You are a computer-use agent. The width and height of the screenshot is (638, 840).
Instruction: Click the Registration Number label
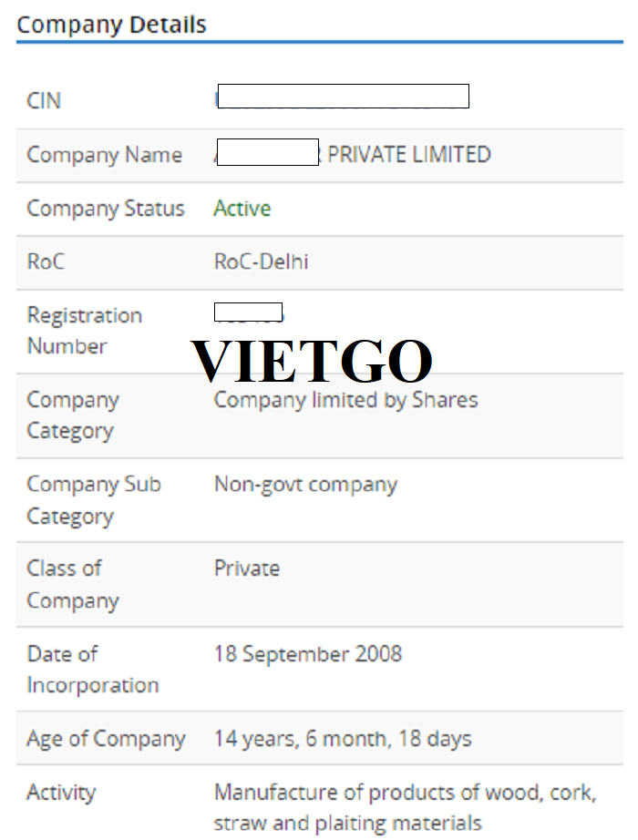click(84, 331)
